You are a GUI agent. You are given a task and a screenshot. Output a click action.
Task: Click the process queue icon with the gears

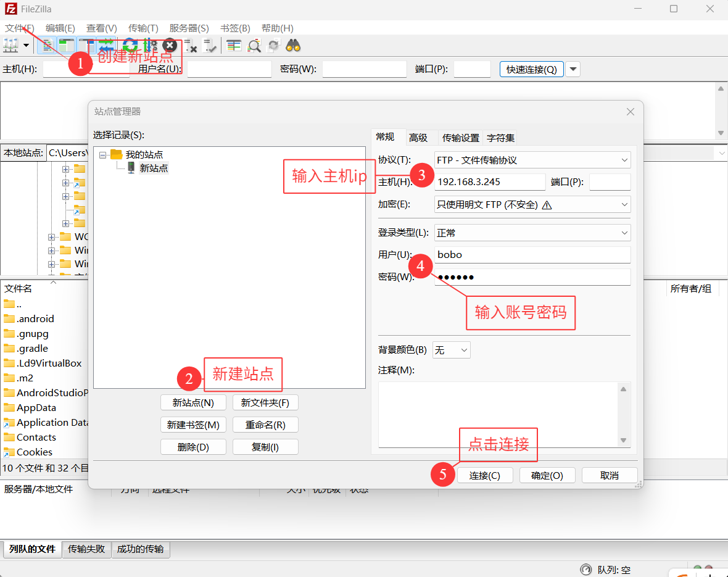(150, 46)
